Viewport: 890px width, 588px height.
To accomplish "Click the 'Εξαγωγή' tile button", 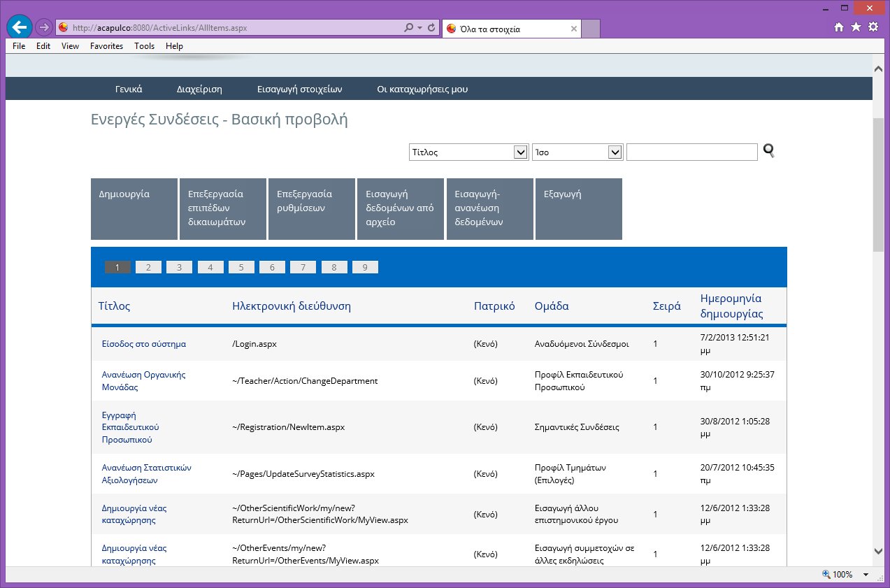I will pos(579,209).
